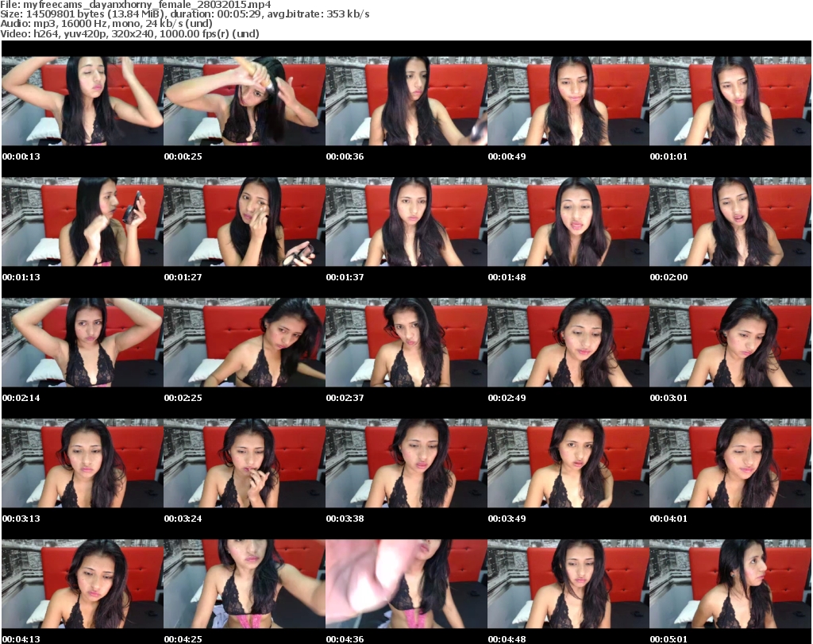The width and height of the screenshot is (813, 644).
Task: Click the timestamp label 00:01:48
Action: click(x=507, y=277)
